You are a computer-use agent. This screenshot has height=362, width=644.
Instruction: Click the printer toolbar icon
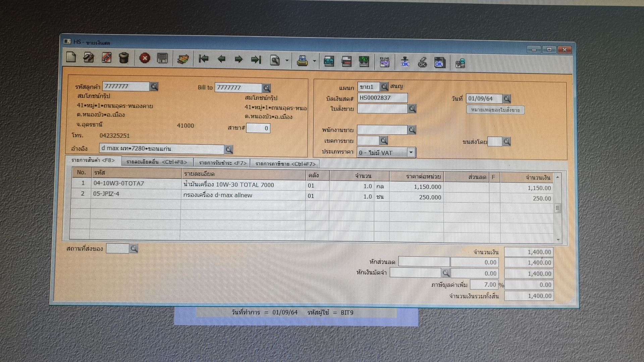click(x=302, y=61)
